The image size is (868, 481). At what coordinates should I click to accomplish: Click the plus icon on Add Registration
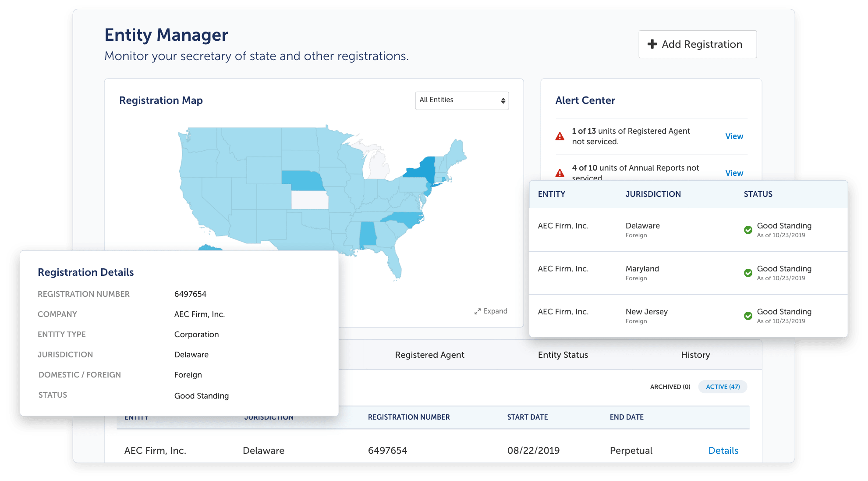click(652, 44)
